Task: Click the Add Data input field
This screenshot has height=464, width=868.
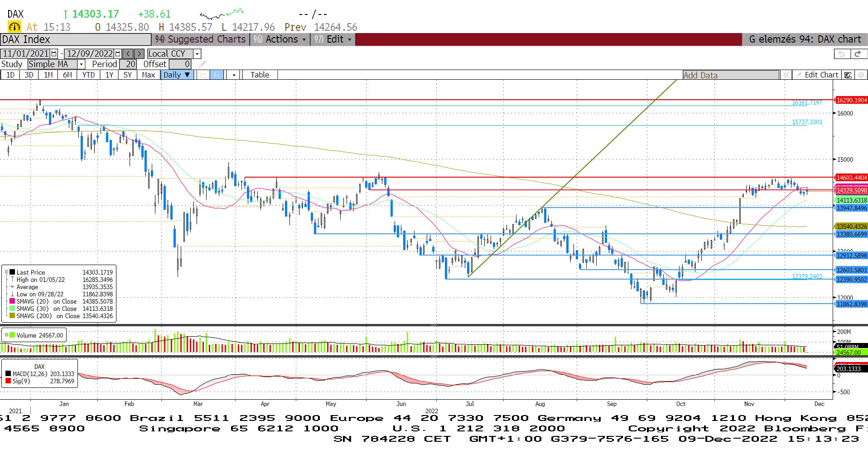Action: click(x=731, y=75)
